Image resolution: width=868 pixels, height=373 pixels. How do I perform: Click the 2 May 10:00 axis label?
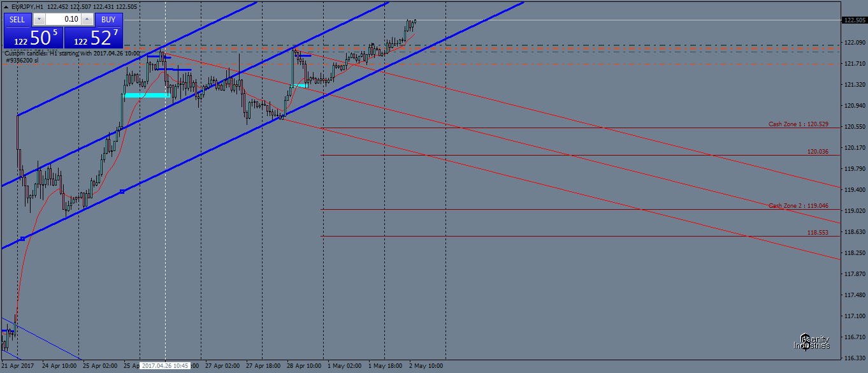[425, 366]
